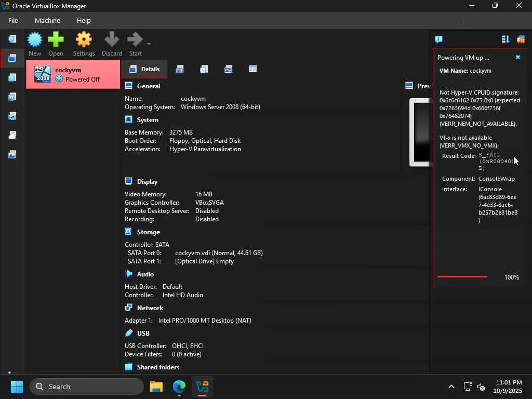Select the cockyvm machine in the list
532x399 pixels.
[x=73, y=74]
